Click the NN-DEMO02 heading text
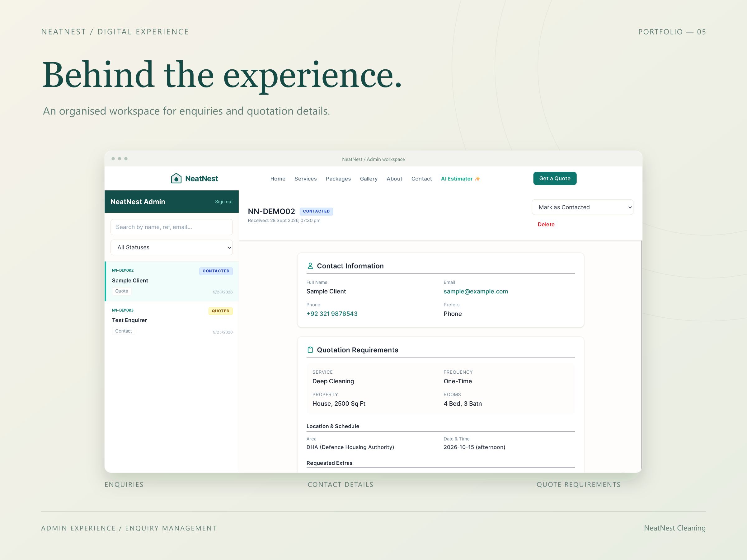Screen dimensions: 747x560 pos(271,211)
